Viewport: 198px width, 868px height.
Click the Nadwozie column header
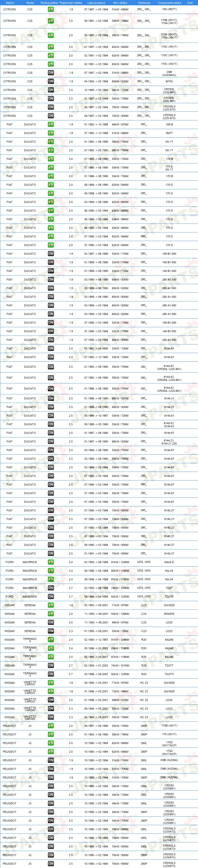pos(144,3)
